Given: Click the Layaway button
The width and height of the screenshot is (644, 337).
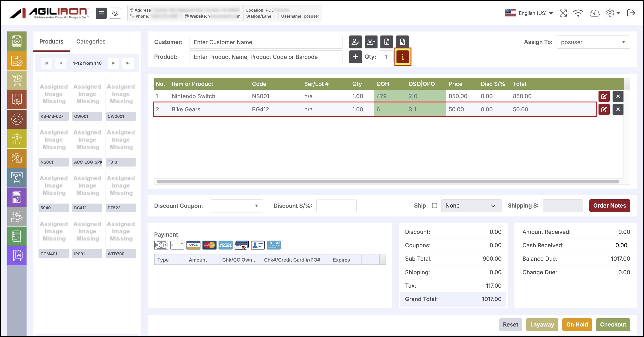Looking at the screenshot, I should coord(542,325).
